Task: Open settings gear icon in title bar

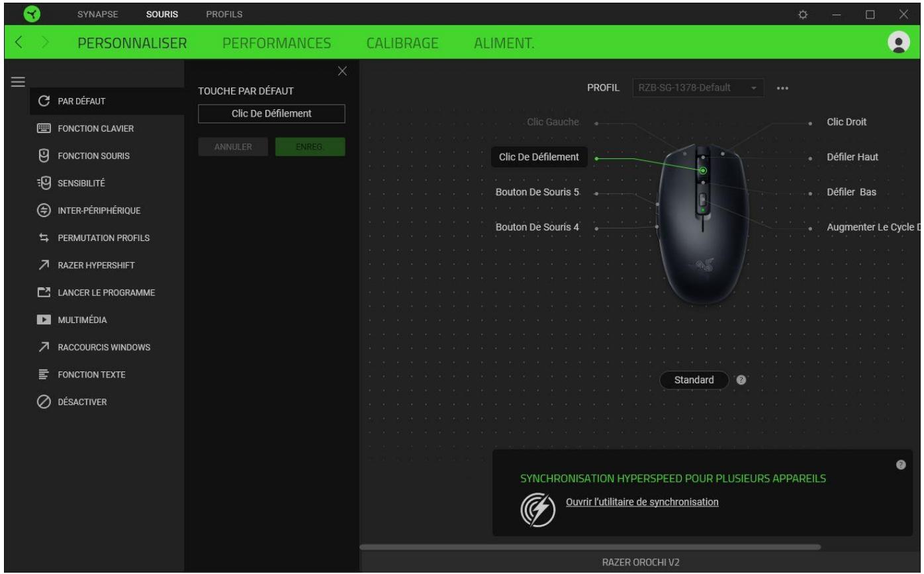Action: point(804,14)
